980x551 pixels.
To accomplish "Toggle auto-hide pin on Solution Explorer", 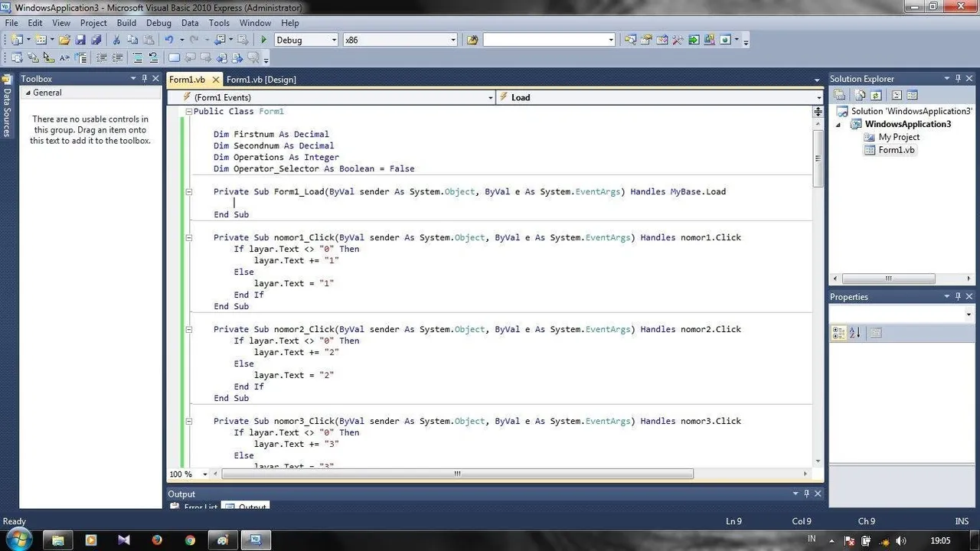I will point(958,79).
